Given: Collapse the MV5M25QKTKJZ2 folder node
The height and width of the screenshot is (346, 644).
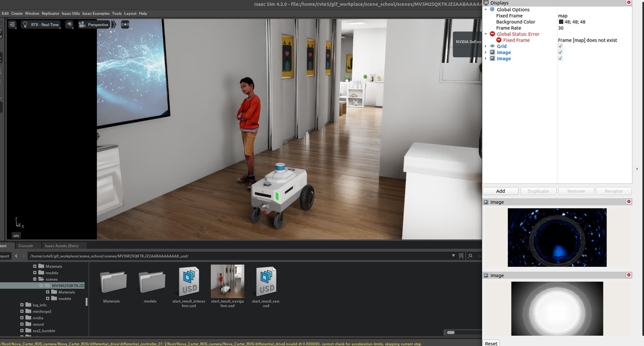Looking at the screenshot, I should click(41, 286).
